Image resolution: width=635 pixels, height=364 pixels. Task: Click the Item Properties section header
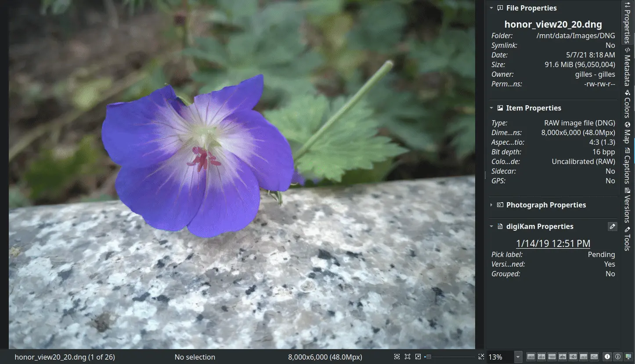tap(533, 108)
